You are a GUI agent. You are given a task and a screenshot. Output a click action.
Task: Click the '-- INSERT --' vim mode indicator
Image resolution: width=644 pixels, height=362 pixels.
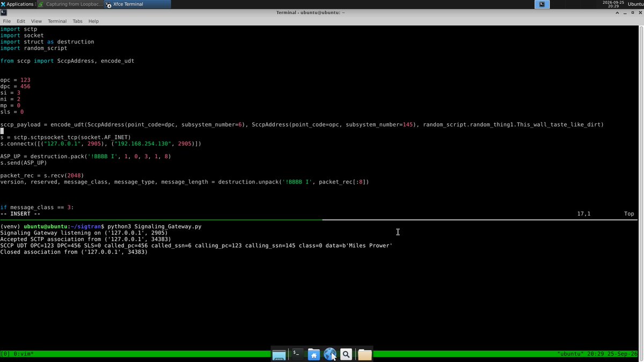coord(20,214)
